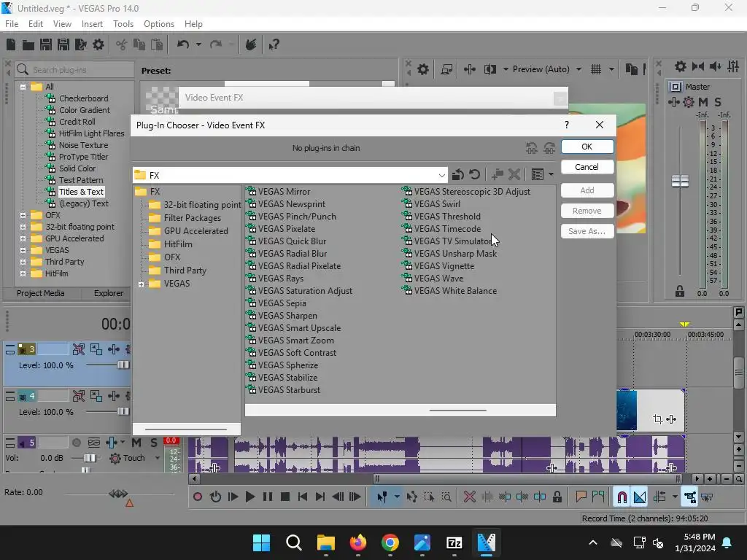Click the Cut scissors icon
Image resolution: width=747 pixels, height=560 pixels.
point(122,44)
